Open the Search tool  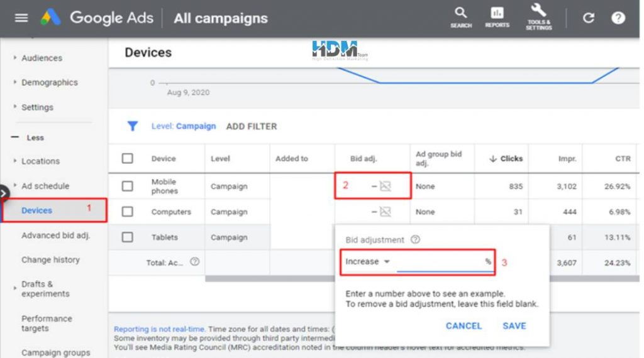click(461, 18)
